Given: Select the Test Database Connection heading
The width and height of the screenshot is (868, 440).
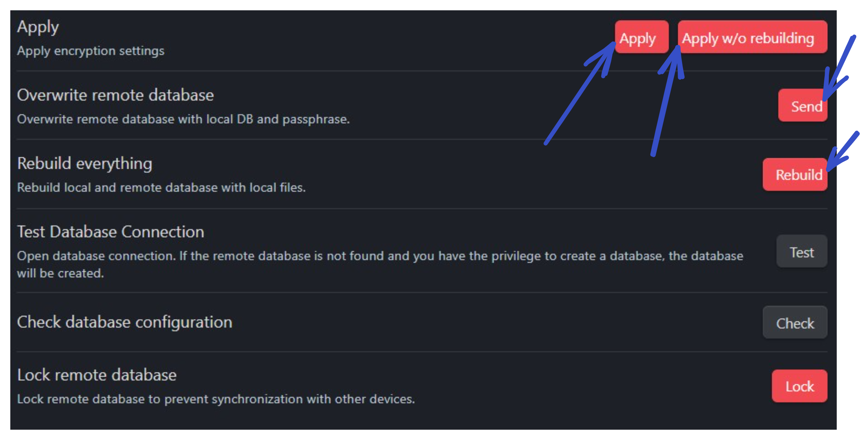Looking at the screenshot, I should point(111,232).
